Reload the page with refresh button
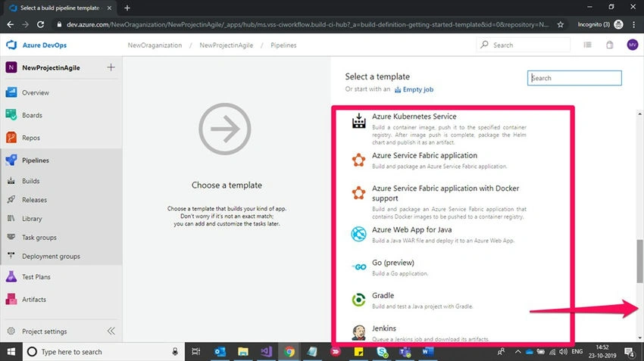 point(40,25)
